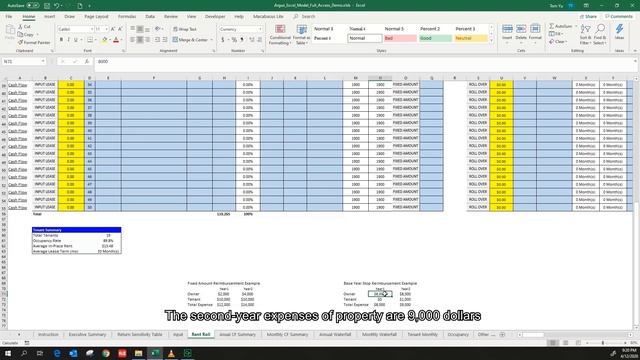The image size is (640, 360).
Task: Switch to the Developer ribbon tab
Action: (x=215, y=16)
